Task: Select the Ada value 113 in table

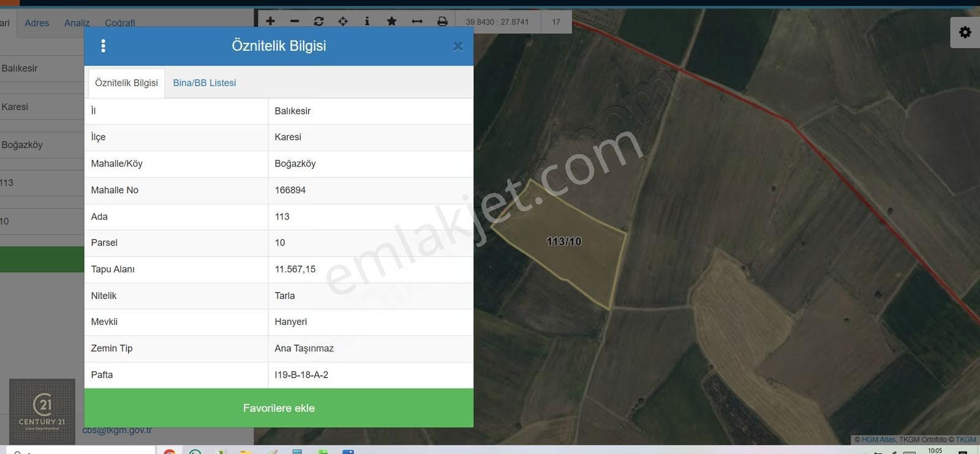Action: pyautogui.click(x=282, y=217)
